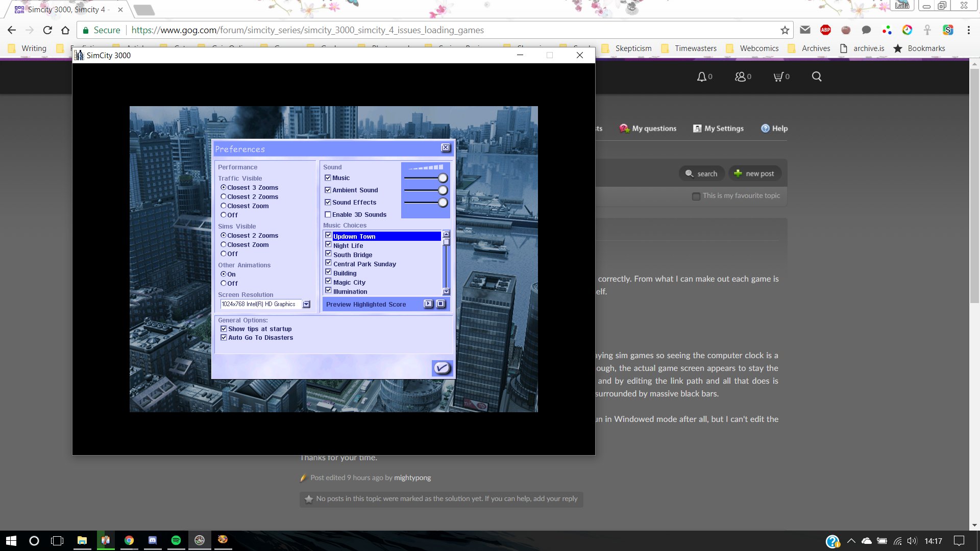Uncheck the Central Park Sunday track
Image resolution: width=980 pixels, height=551 pixels.
click(x=328, y=263)
